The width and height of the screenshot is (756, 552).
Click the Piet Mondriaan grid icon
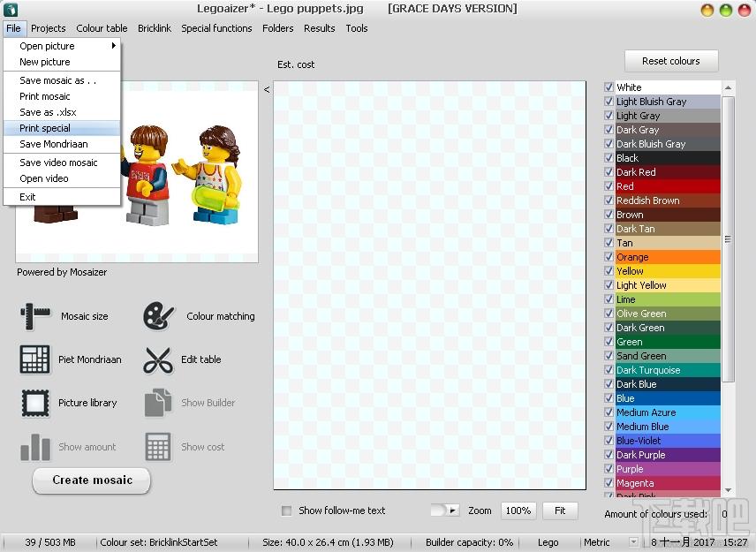click(x=34, y=359)
